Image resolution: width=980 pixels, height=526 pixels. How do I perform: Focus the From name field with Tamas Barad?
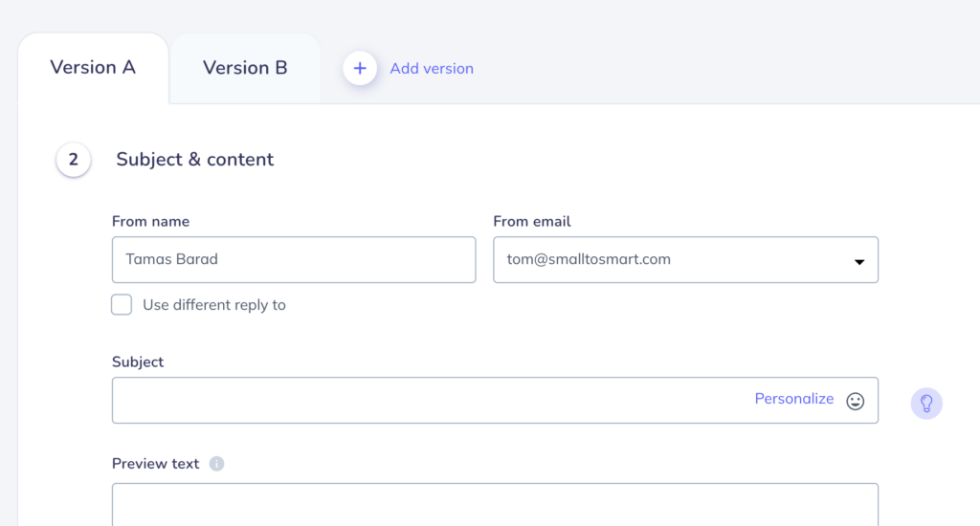tap(293, 260)
